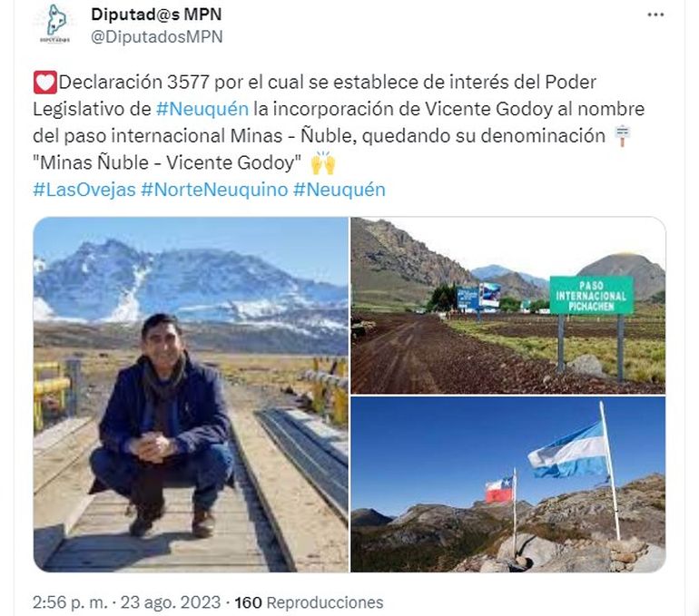Open the #LasOvejas hashtag
This screenshot has height=616, width=699.
[84, 190]
